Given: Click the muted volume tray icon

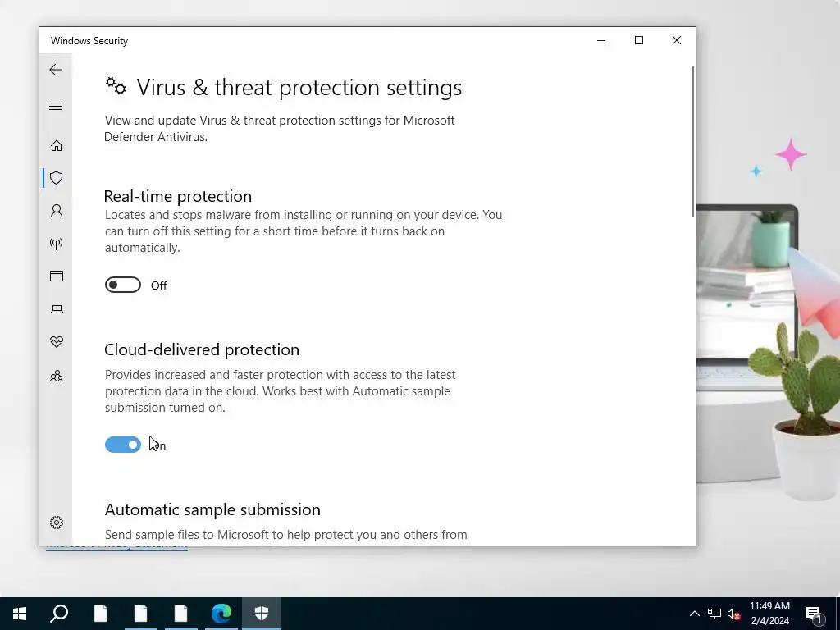Looking at the screenshot, I should point(734,614).
